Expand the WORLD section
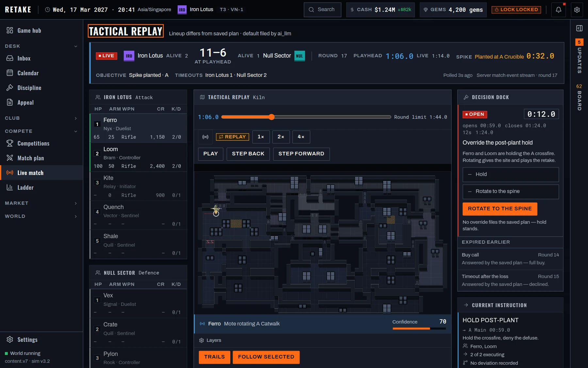This screenshot has height=368, width=588. tap(41, 216)
